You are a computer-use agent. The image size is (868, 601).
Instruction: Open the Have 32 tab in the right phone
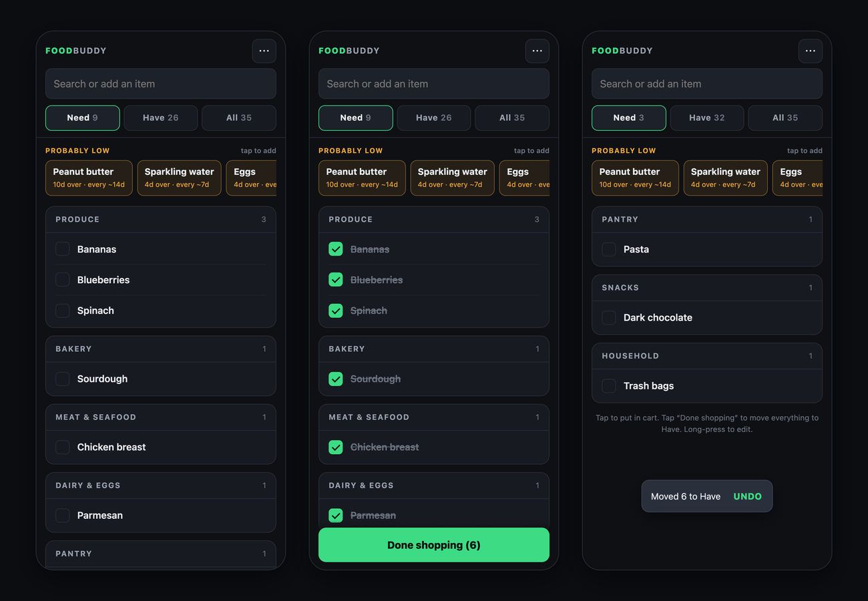tap(707, 118)
